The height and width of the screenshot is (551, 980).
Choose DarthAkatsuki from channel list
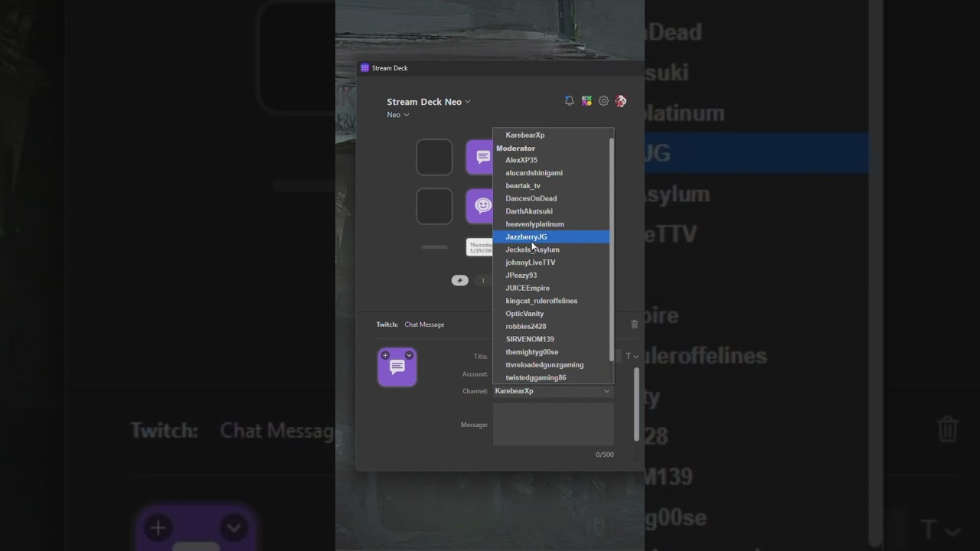point(550,211)
